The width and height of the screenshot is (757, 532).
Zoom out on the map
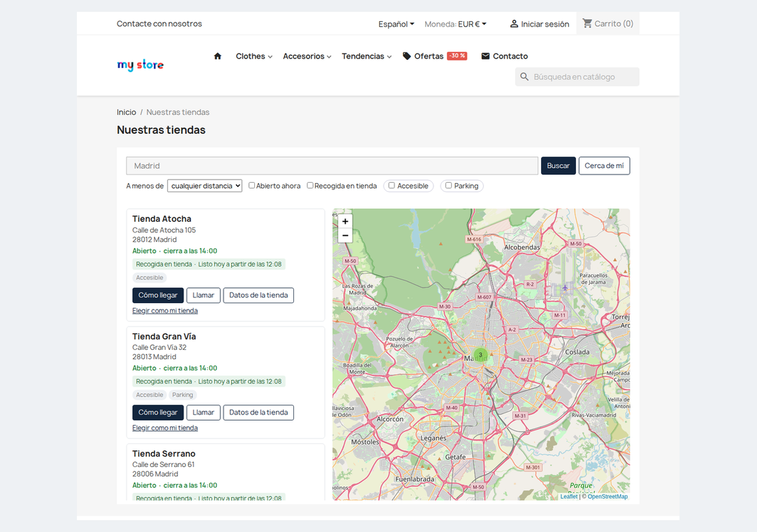click(345, 236)
